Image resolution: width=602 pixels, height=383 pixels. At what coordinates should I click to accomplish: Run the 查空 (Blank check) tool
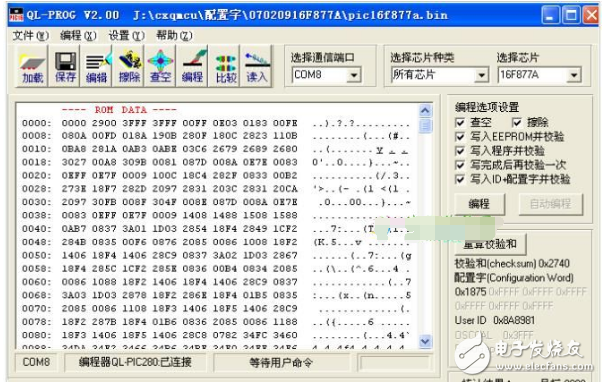coord(160,66)
